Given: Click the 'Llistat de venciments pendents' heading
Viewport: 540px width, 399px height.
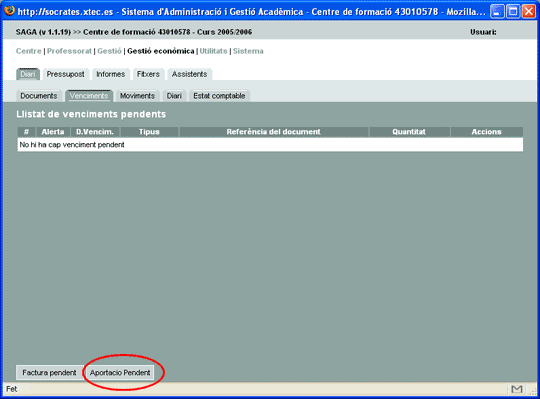Looking at the screenshot, I should click(91, 114).
